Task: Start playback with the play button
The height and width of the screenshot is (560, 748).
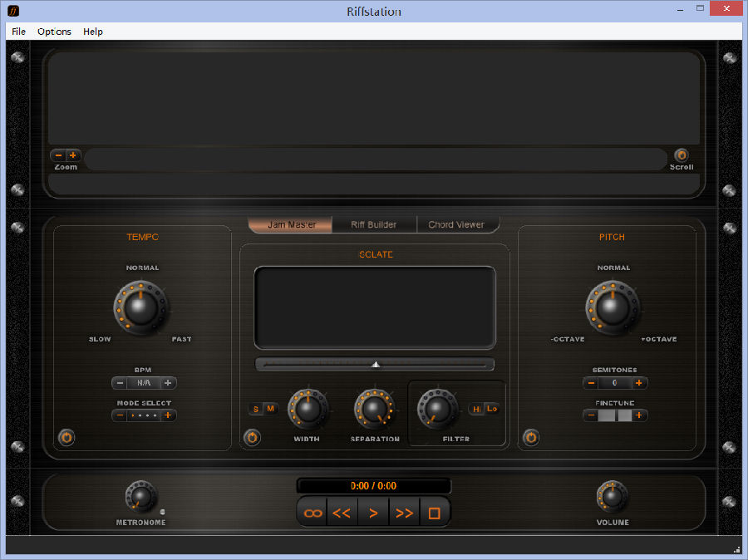Action: [x=373, y=513]
